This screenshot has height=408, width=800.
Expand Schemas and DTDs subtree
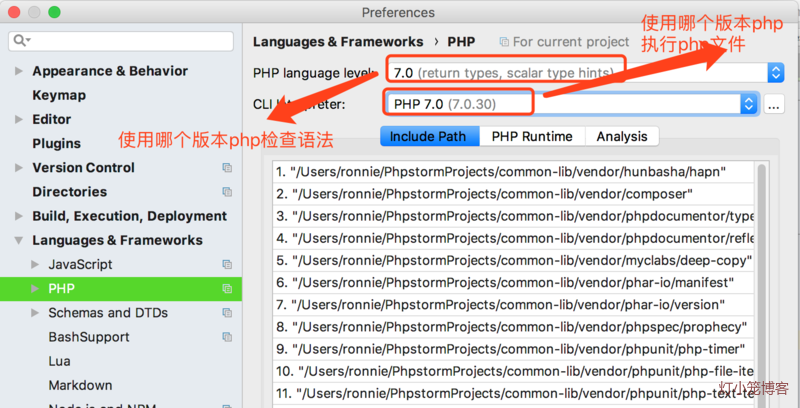pyautogui.click(x=35, y=313)
